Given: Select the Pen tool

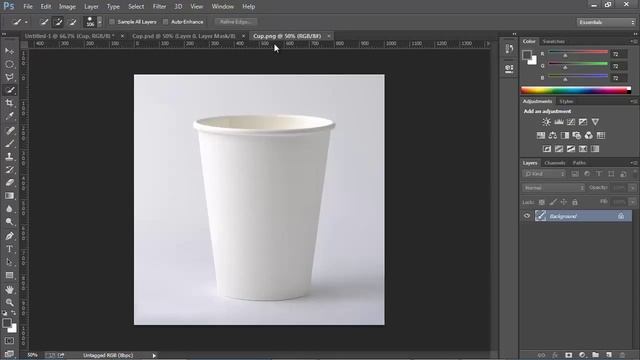Looking at the screenshot, I should click(x=9, y=236).
